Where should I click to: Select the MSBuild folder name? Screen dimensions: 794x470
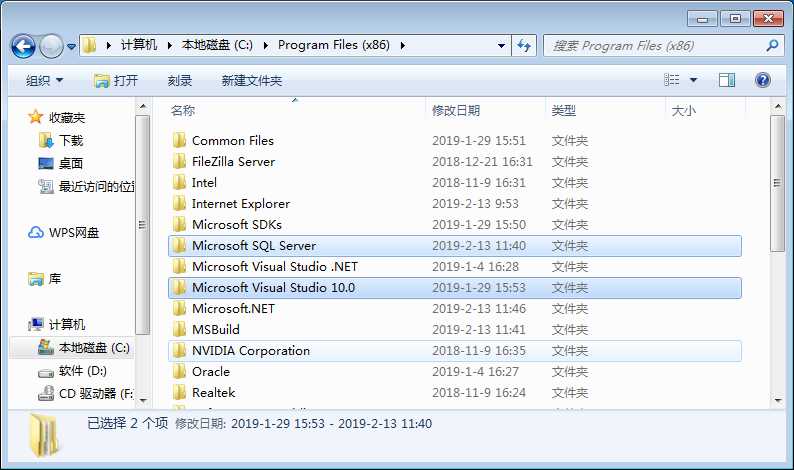pos(216,330)
